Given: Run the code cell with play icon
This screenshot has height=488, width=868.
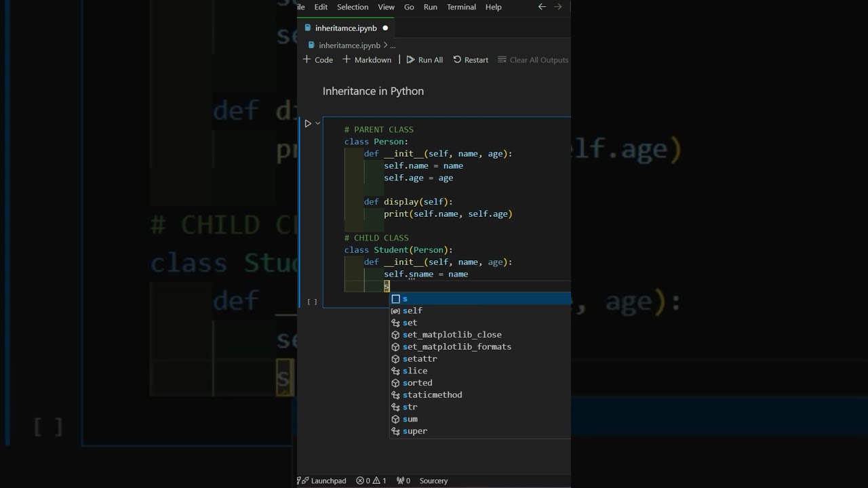Looking at the screenshot, I should [x=307, y=123].
